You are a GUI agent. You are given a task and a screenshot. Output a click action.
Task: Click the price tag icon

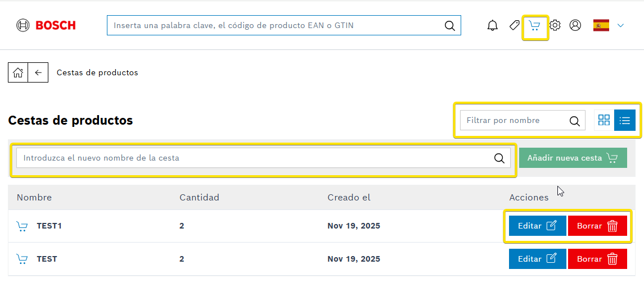pos(514,25)
